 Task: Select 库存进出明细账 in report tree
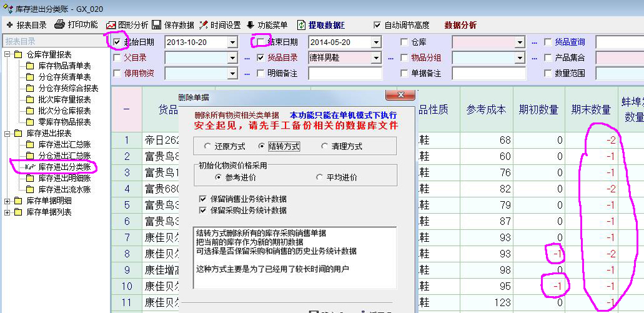coord(64,179)
